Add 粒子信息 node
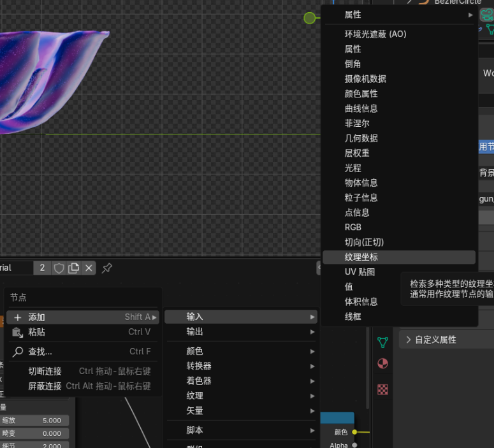This screenshot has width=494, height=448. point(399,198)
